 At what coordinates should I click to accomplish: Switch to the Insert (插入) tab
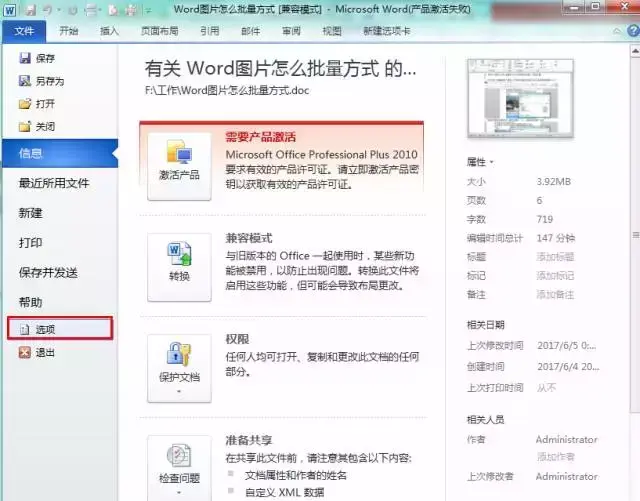tap(109, 31)
